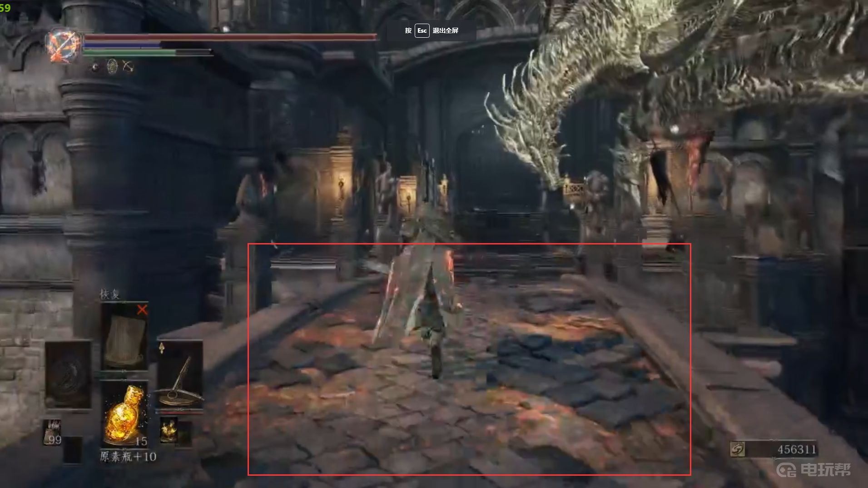Click the 恢复 spell name label
Viewport: 868px width, 488px height.
click(x=110, y=294)
